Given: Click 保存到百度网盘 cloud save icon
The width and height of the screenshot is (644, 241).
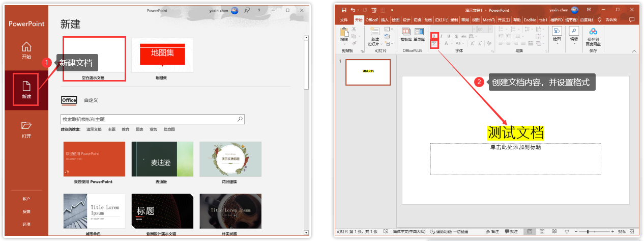Looking at the screenshot, I should pyautogui.click(x=593, y=31).
